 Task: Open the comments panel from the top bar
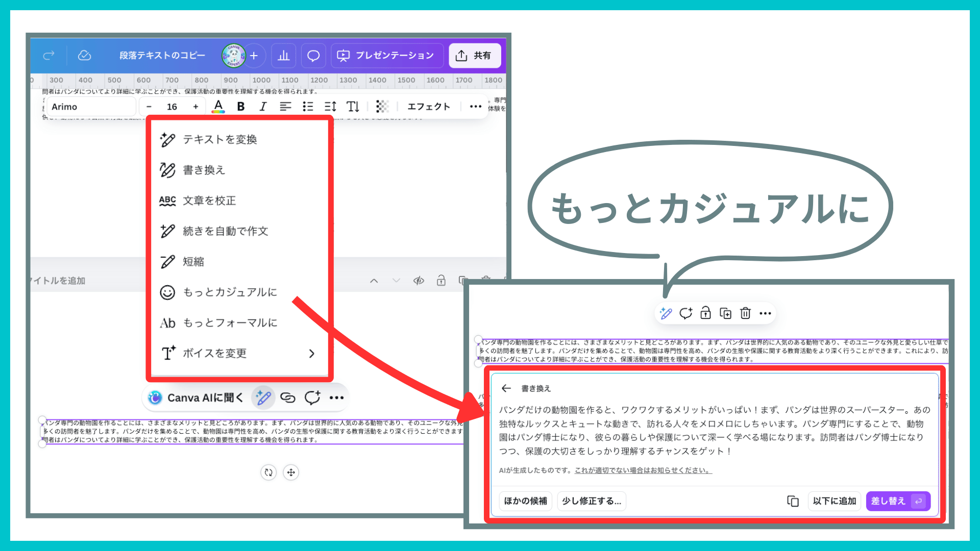point(313,56)
